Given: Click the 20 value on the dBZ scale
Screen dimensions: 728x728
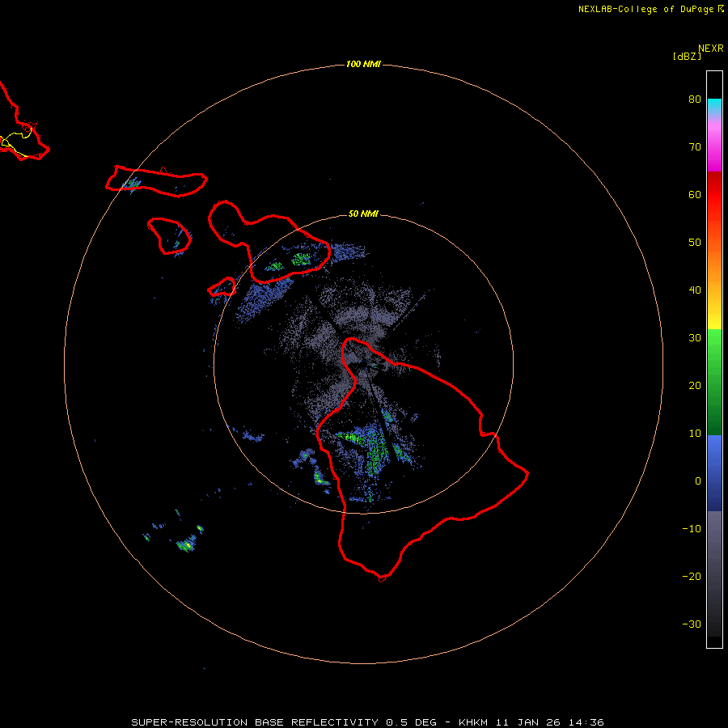Looking at the screenshot, I should point(695,385).
